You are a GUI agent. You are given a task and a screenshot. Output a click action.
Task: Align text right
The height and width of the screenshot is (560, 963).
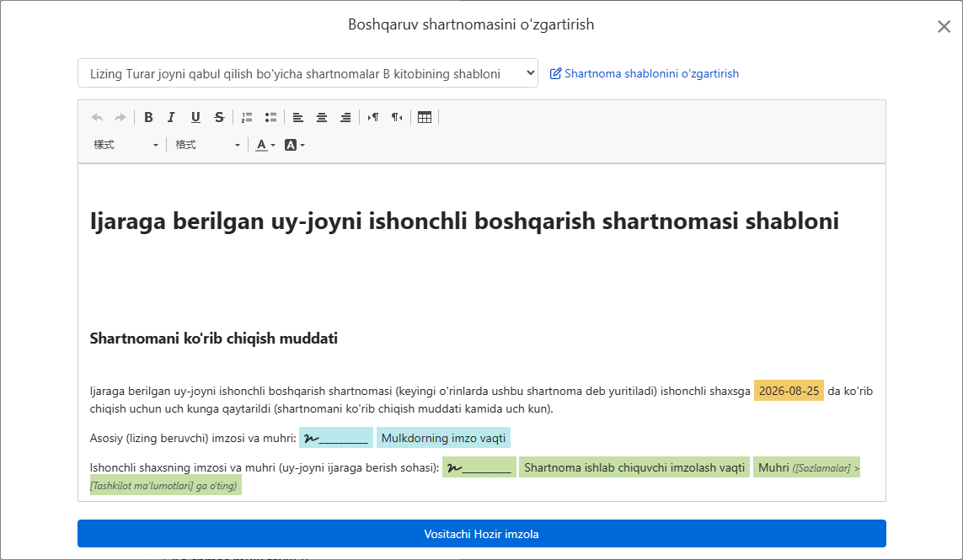pyautogui.click(x=345, y=117)
